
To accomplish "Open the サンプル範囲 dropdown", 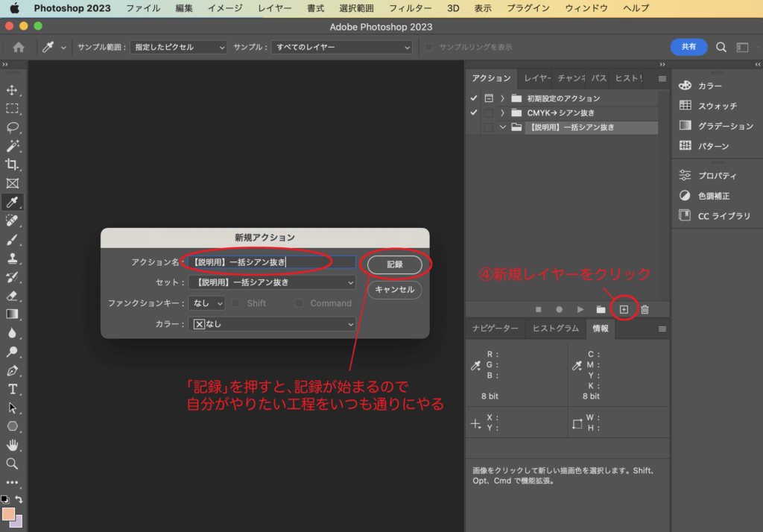I will click(x=179, y=47).
